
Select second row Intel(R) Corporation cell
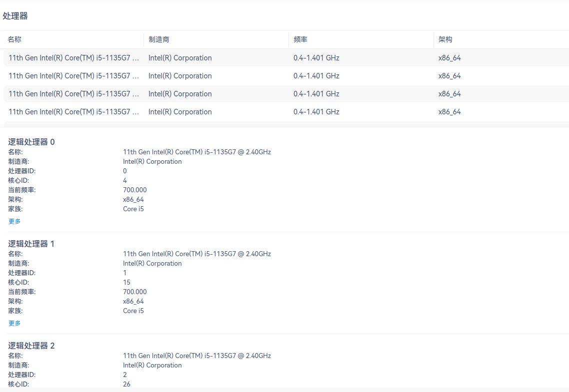coord(180,76)
